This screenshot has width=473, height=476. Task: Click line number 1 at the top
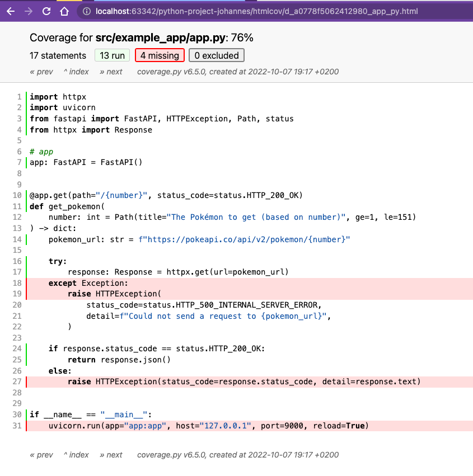[18, 97]
